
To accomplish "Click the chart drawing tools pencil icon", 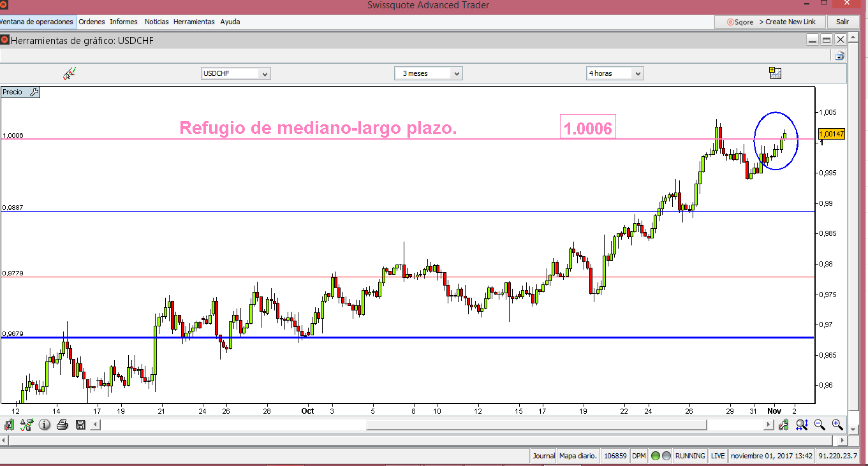I will click(70, 73).
